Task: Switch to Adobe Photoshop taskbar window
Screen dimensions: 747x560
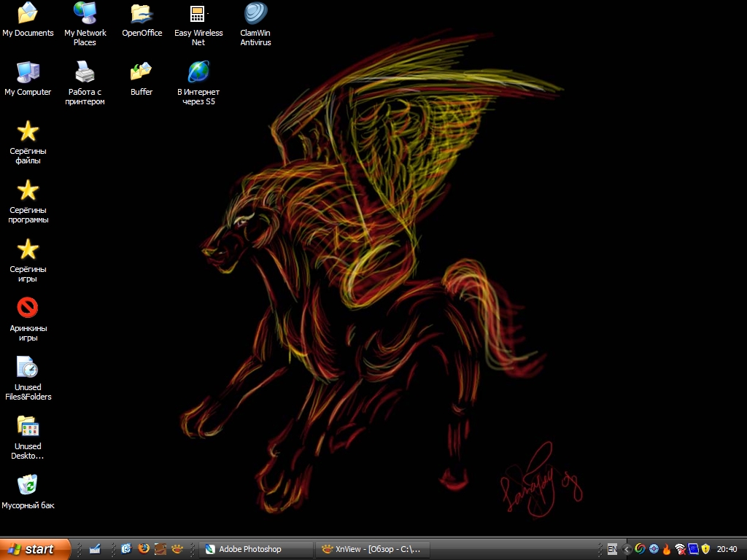Action: coord(256,549)
